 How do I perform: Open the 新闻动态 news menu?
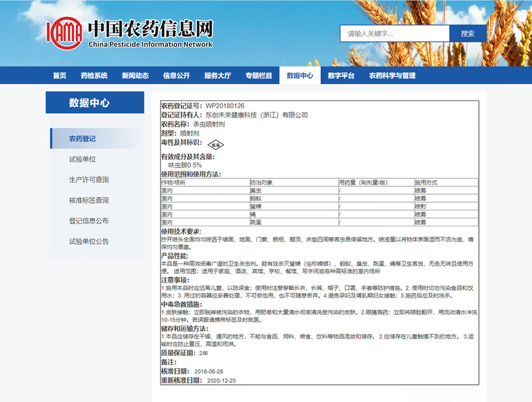click(x=135, y=76)
